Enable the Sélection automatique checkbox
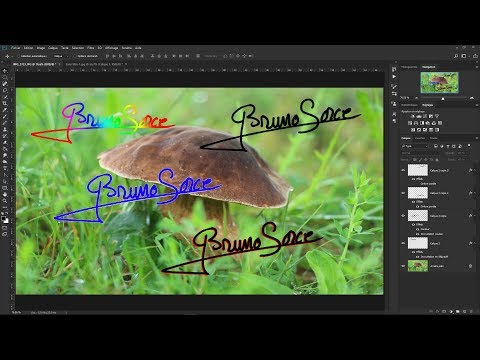Screen dimensions: 480x360 pos(19,56)
